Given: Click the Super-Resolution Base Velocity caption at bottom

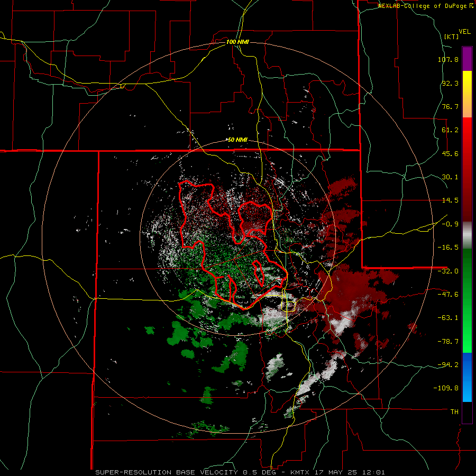Looking at the screenshot, I should [240, 472].
